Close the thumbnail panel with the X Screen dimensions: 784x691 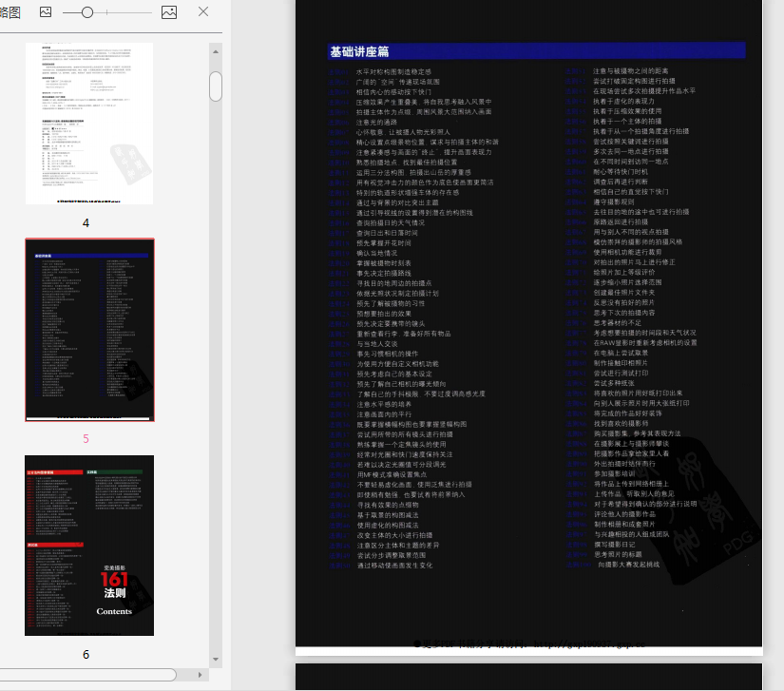point(203,11)
